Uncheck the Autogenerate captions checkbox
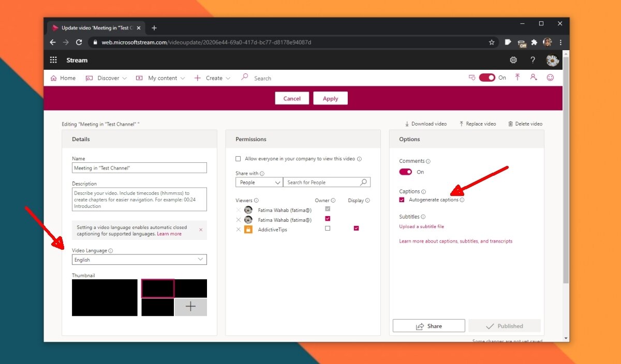The image size is (621, 364). (x=403, y=200)
